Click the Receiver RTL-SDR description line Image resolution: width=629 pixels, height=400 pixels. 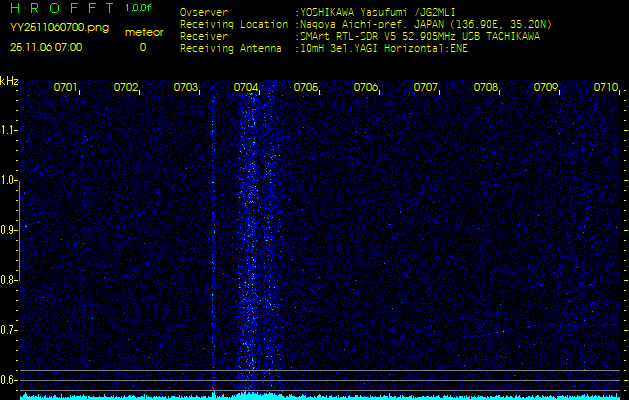pyautogui.click(x=420, y=35)
